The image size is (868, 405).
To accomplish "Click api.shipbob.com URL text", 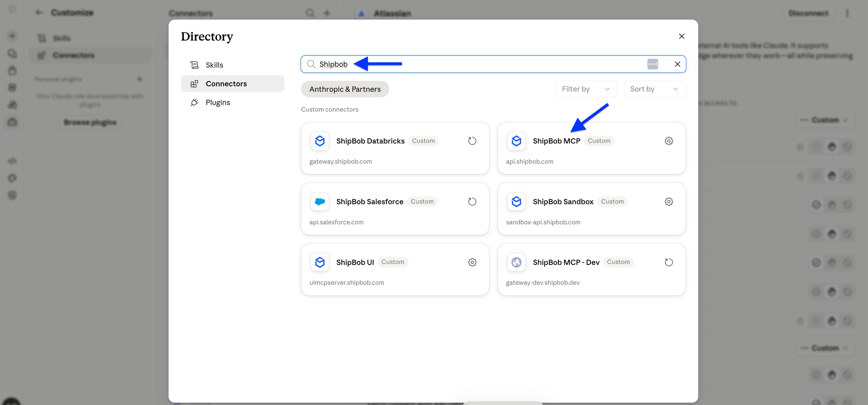I will (530, 162).
